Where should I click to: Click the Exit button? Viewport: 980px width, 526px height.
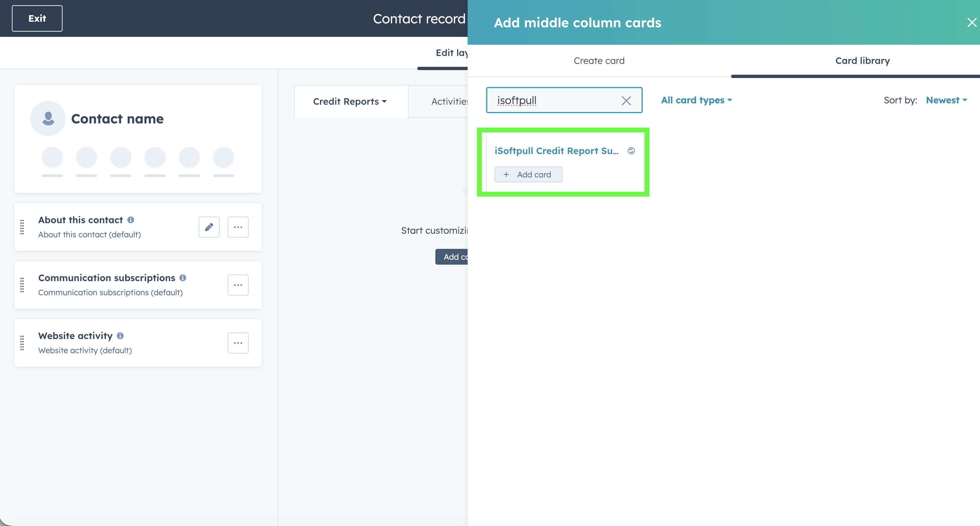coord(37,18)
